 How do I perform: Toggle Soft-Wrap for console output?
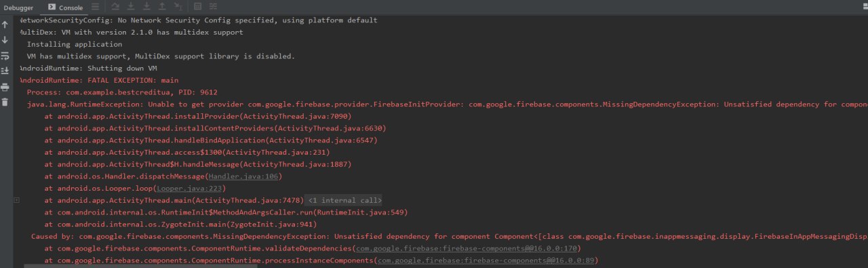(5, 56)
